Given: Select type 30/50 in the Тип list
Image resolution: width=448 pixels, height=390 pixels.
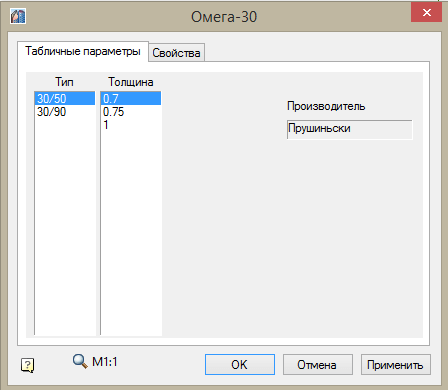Looking at the screenshot, I should (x=65, y=99).
